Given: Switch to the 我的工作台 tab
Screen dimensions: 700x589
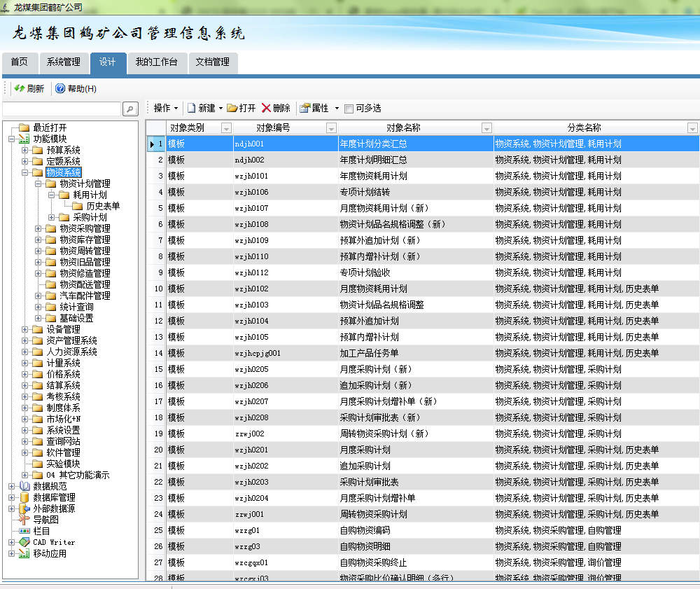Looking at the screenshot, I should point(157,62).
